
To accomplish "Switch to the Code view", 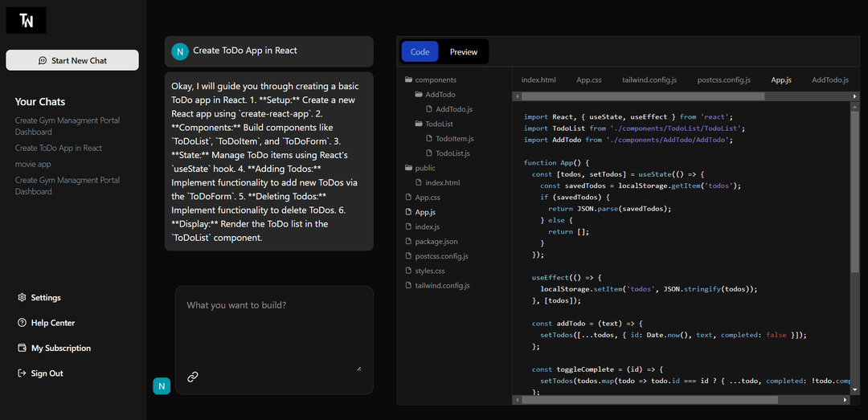I will pos(420,51).
